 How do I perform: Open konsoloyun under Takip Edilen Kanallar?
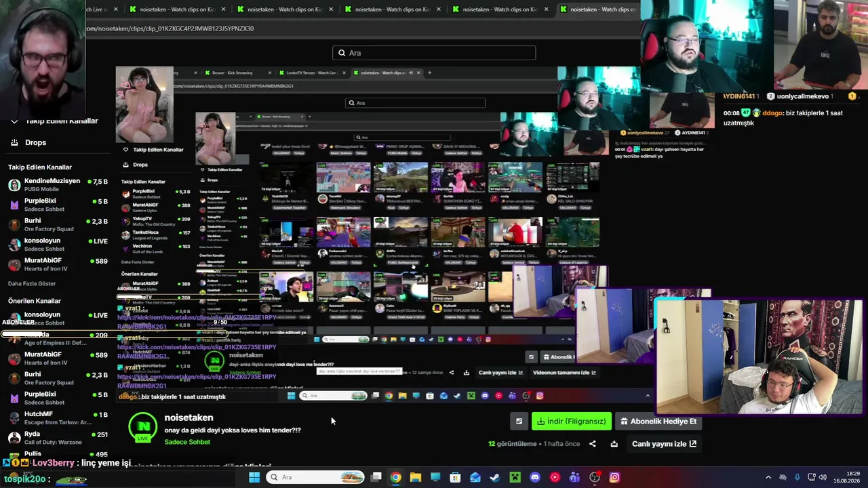tap(42, 241)
